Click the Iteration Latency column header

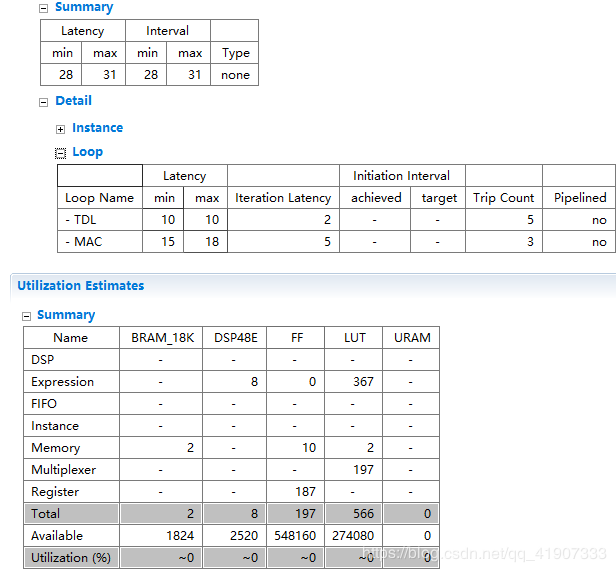pos(283,198)
